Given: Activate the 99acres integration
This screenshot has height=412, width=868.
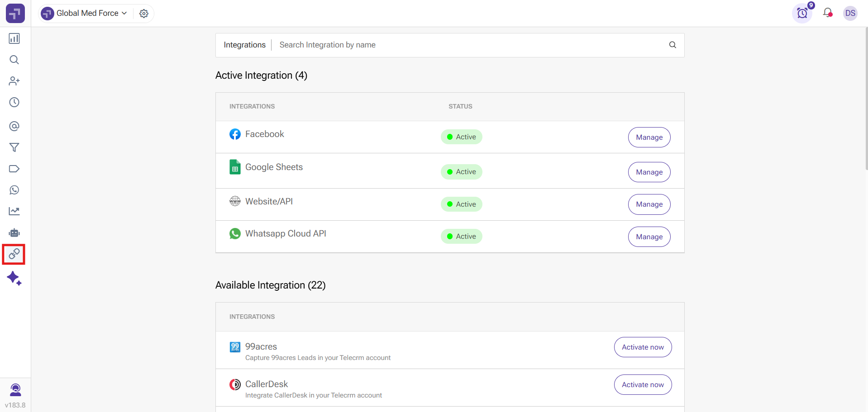Looking at the screenshot, I should (x=643, y=347).
